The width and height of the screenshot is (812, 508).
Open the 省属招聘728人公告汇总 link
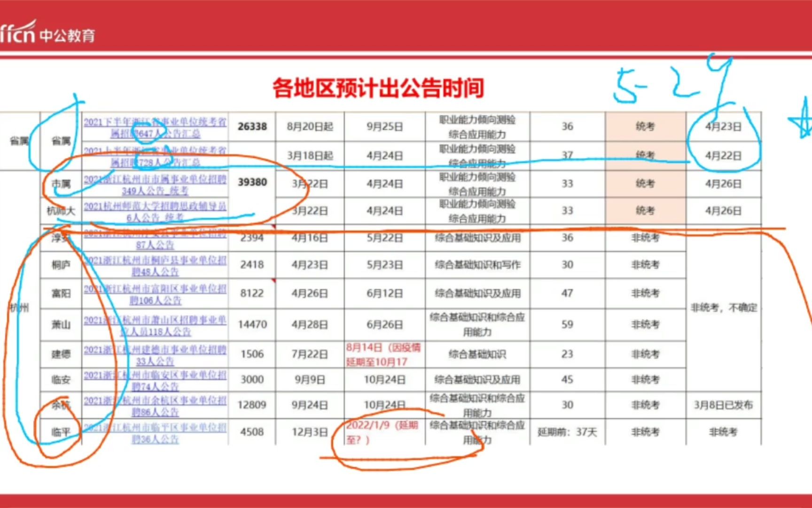[155, 157]
